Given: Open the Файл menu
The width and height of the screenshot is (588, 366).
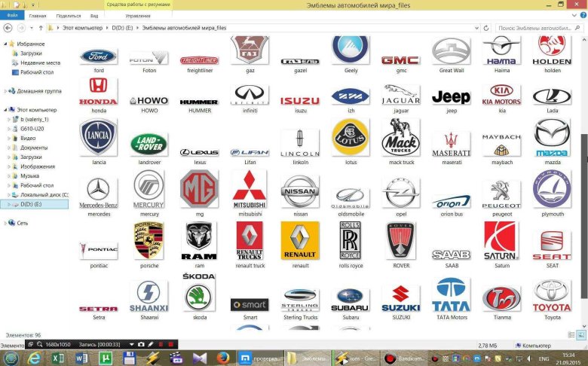Looking at the screenshot, I should (13, 15).
